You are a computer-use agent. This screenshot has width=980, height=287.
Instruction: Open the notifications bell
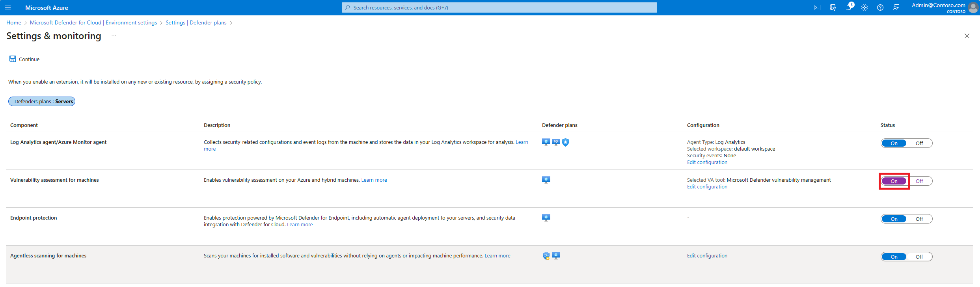[849, 7]
